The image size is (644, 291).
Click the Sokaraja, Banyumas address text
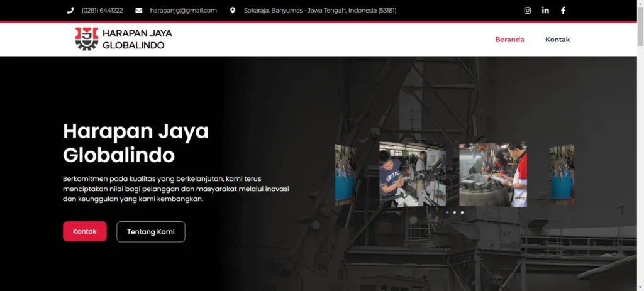pos(320,11)
